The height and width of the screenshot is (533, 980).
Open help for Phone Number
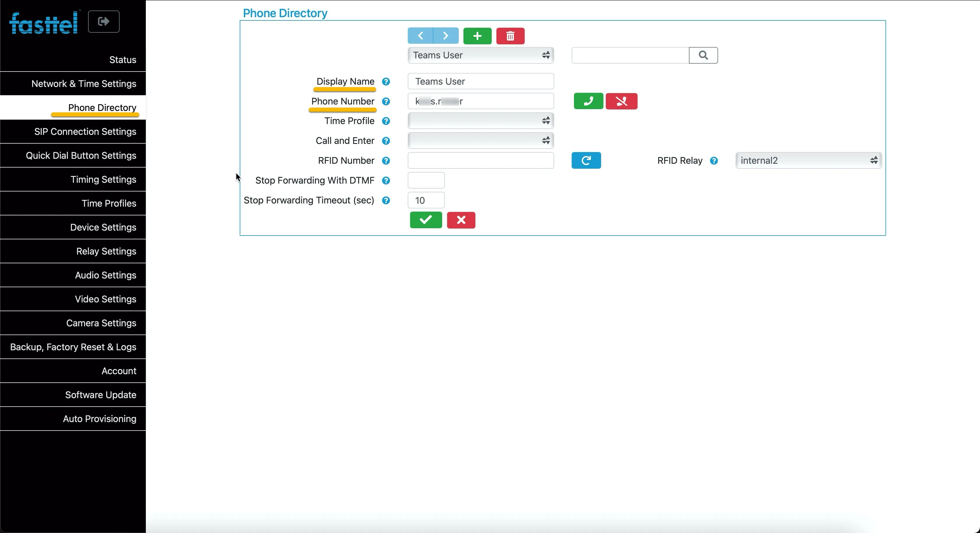click(x=386, y=101)
